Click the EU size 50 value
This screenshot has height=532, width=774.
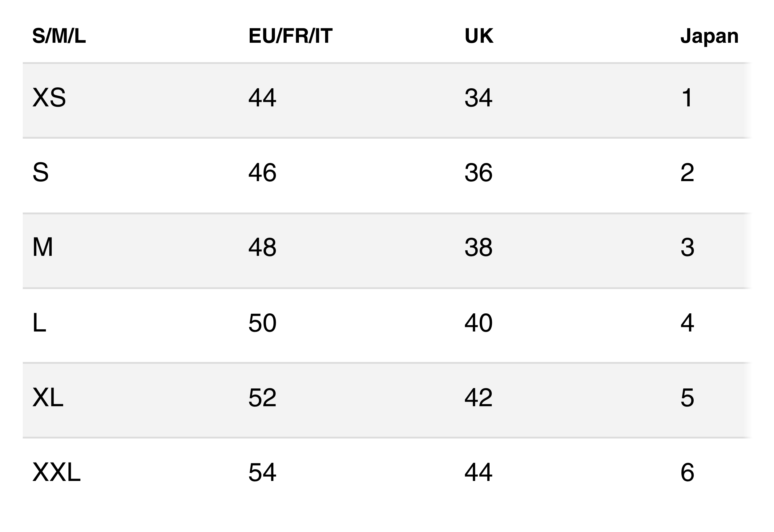tap(262, 323)
